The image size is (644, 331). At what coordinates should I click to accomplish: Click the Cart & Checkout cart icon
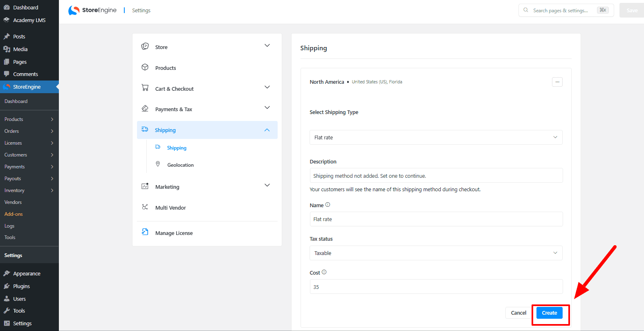[x=145, y=87]
